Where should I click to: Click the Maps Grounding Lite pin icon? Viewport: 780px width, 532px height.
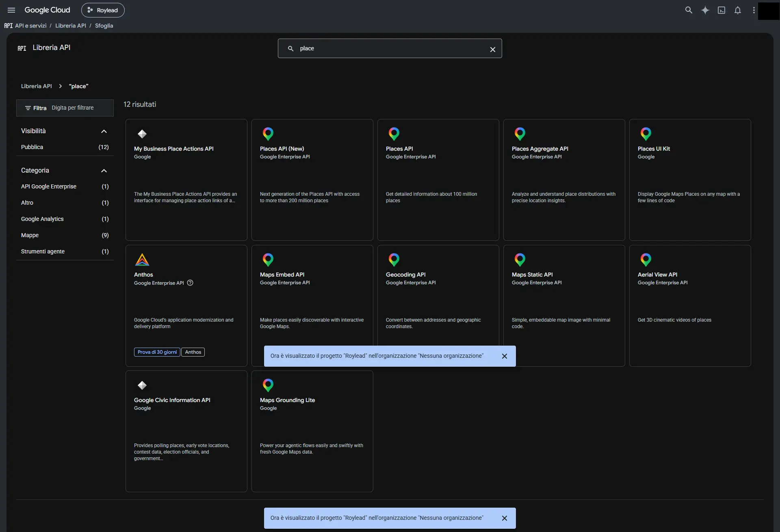pyautogui.click(x=268, y=385)
